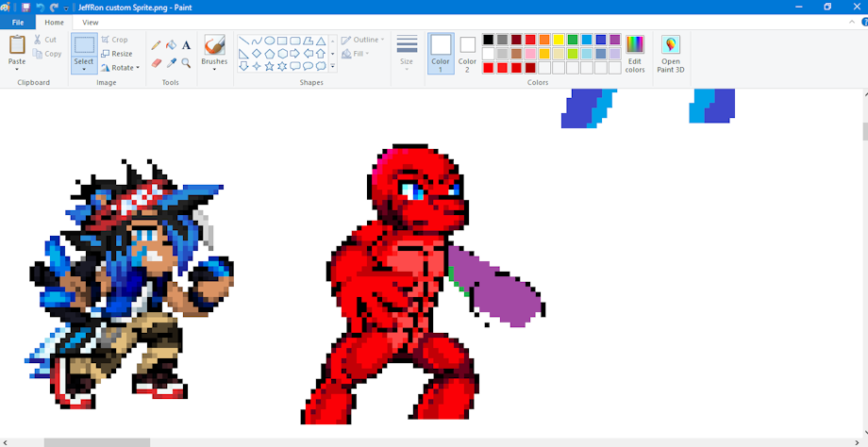Choose the Hexagon shape
The image size is (868, 447).
point(282,54)
